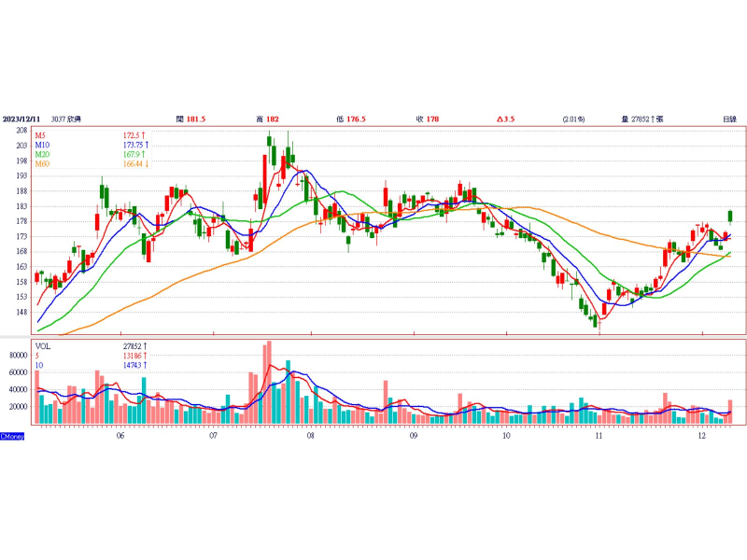
Task: Click the 10-day volume average legend
Action: (x=40, y=365)
